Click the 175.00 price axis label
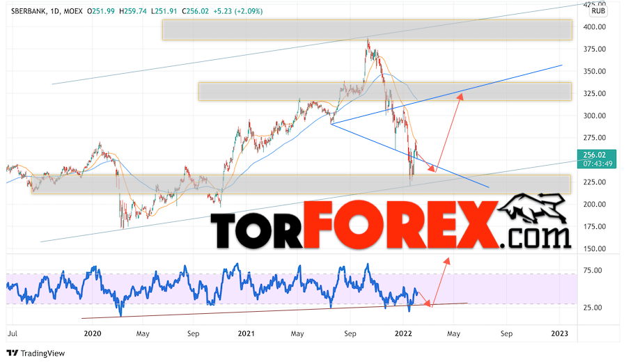 click(595, 226)
